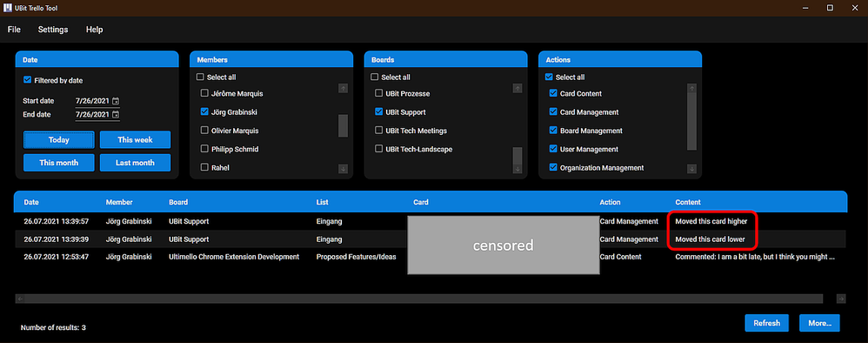Screen dimensions: 868x343
Task: Click Boards list scroll down arrow
Action: 517,168
